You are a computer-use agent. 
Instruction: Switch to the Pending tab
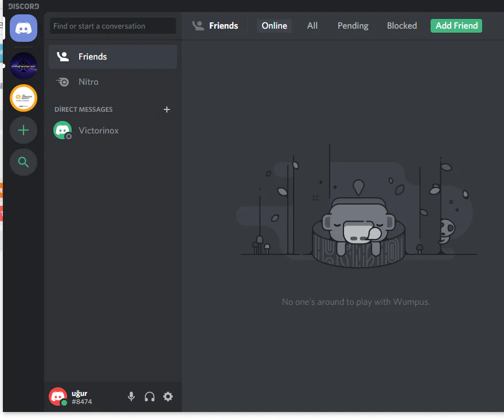pyautogui.click(x=352, y=25)
